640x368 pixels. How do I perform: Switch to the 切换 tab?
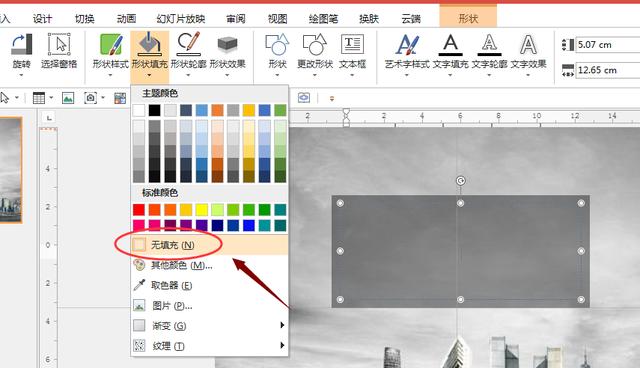(84, 18)
